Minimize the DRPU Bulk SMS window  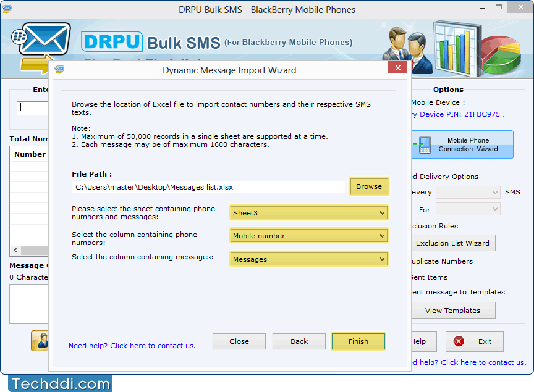pos(482,8)
